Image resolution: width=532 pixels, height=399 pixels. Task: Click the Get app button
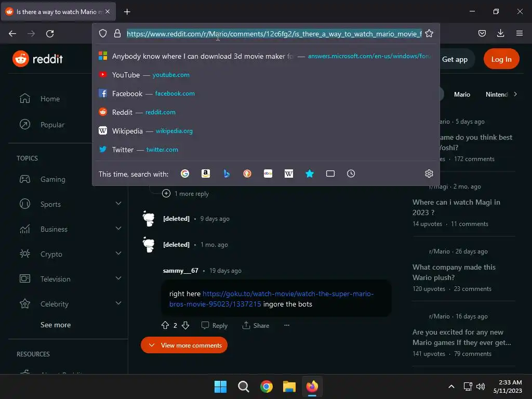point(455,59)
